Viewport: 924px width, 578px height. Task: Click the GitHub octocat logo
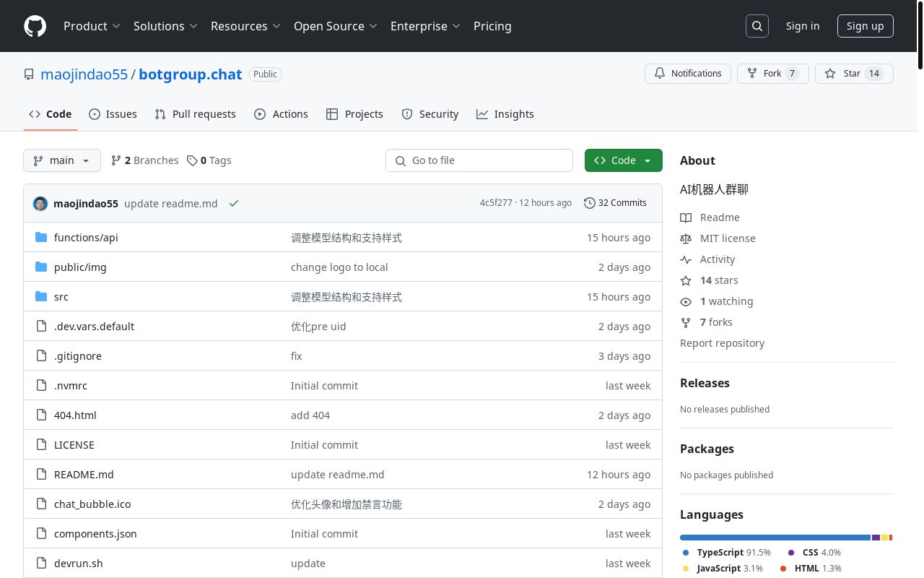coord(35,26)
